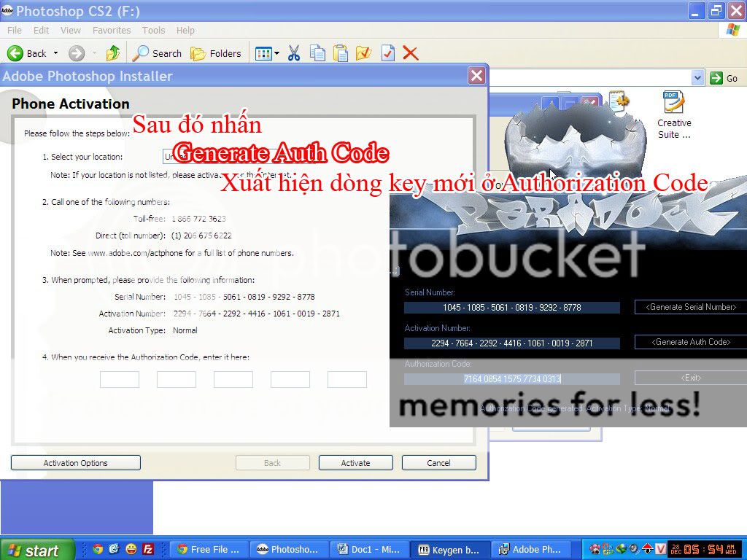Click the first Authorization Code entry box
Image resolution: width=747 pixels, height=560 pixels.
(x=120, y=379)
